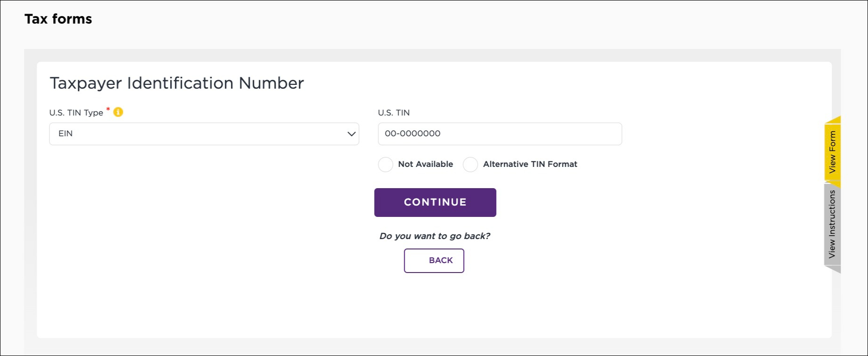Open the yellow tooltip icon for TIN Type help

[118, 112]
